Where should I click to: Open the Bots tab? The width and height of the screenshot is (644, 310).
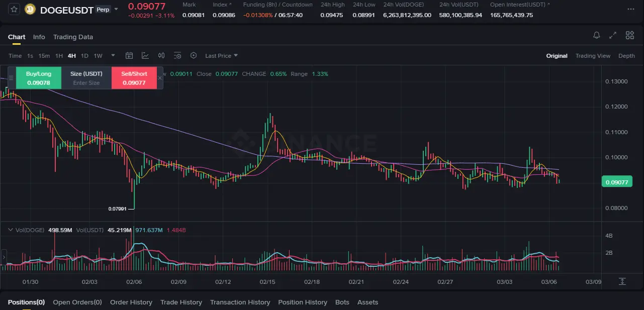coord(342,302)
